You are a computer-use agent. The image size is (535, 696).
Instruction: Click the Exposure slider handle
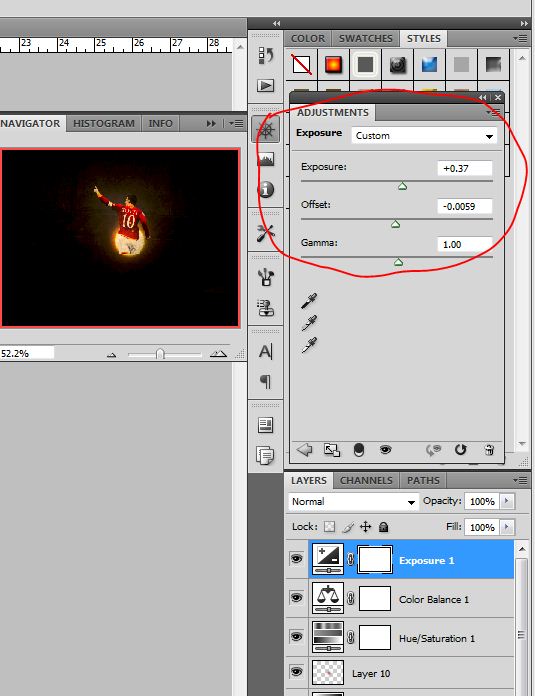402,186
